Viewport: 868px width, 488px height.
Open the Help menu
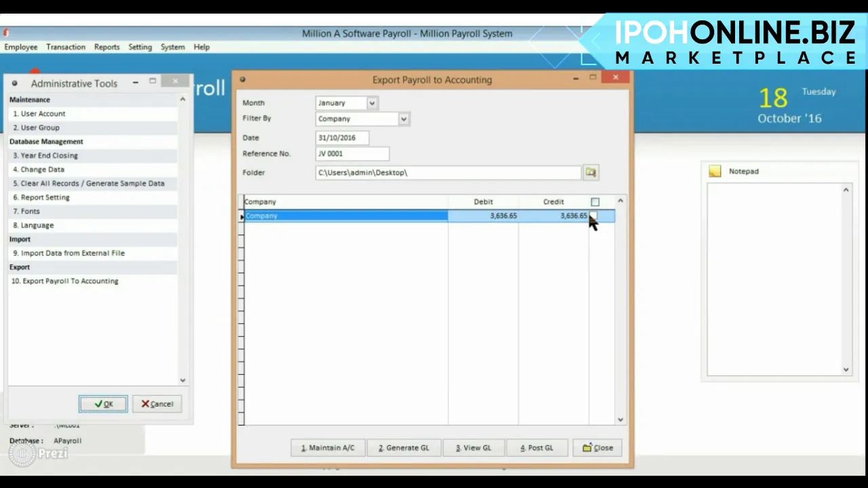[201, 47]
